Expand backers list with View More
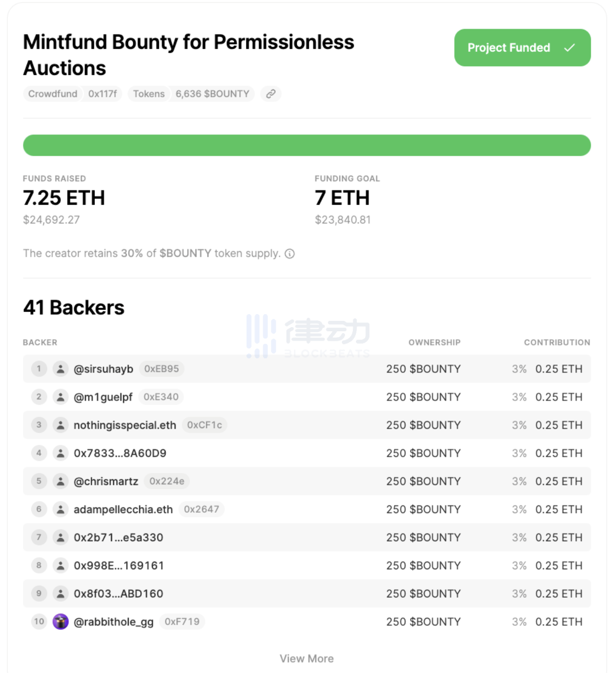Screen dimensions: 616x673 click(x=306, y=658)
